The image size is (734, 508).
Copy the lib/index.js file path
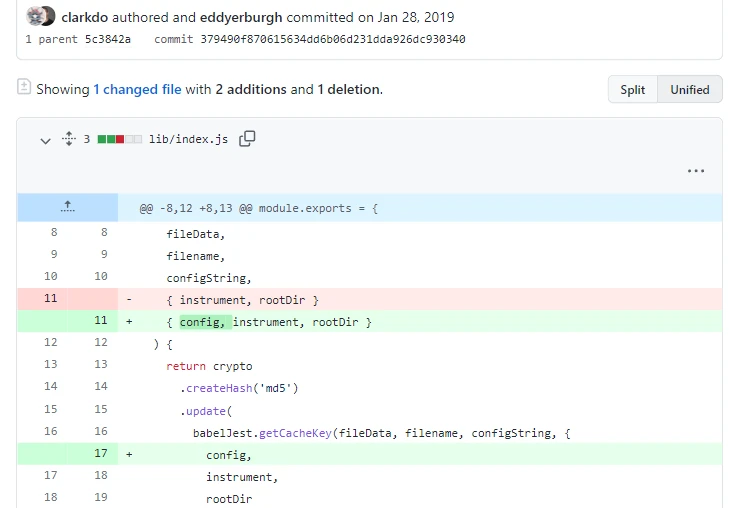247,139
